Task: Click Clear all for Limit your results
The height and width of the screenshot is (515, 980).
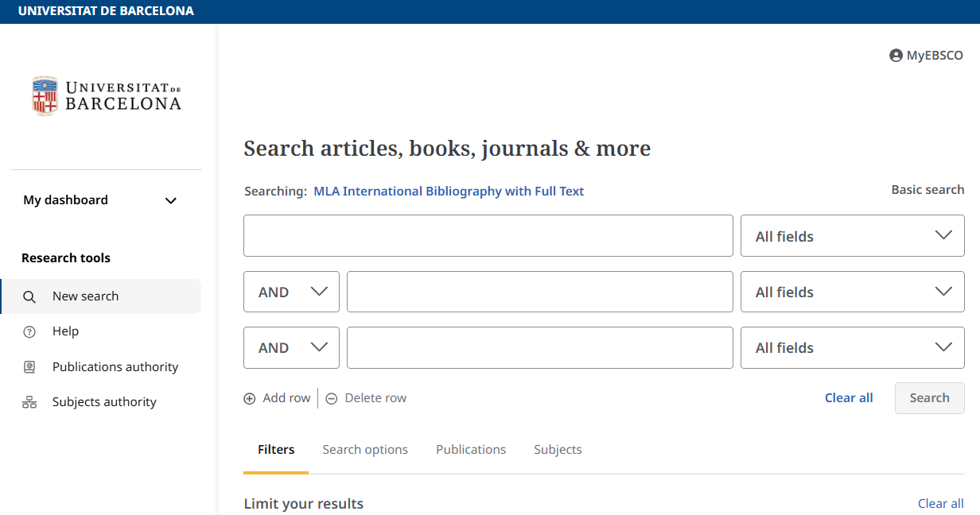Action: point(941,504)
